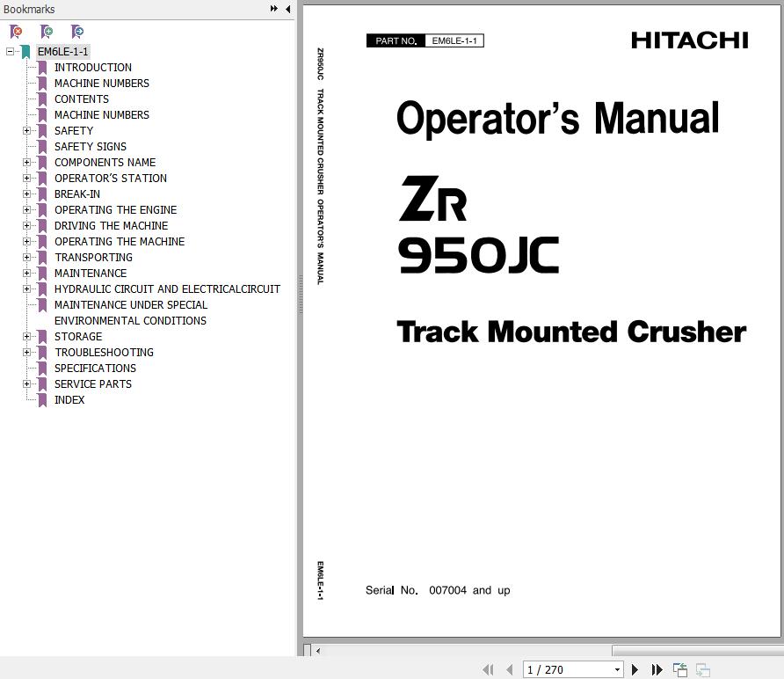Click the horizontal scrollbar left arrow
Viewport: 784px width, 679px height.
click(x=318, y=651)
